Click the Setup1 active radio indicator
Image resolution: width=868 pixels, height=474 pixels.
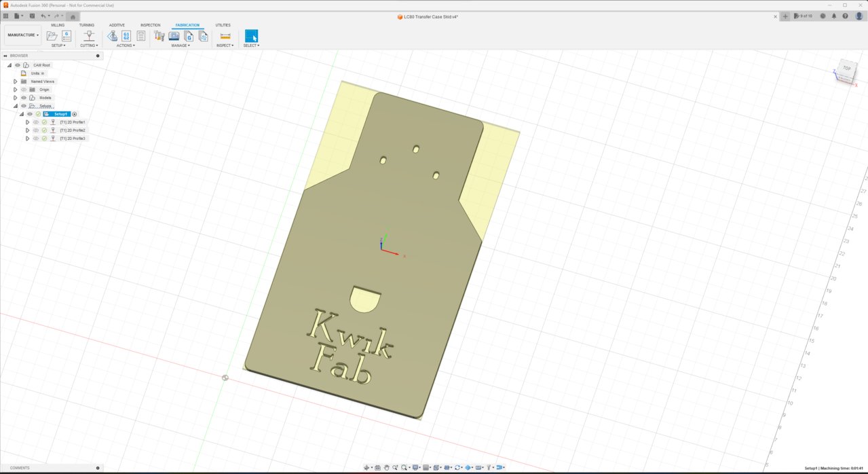click(75, 114)
